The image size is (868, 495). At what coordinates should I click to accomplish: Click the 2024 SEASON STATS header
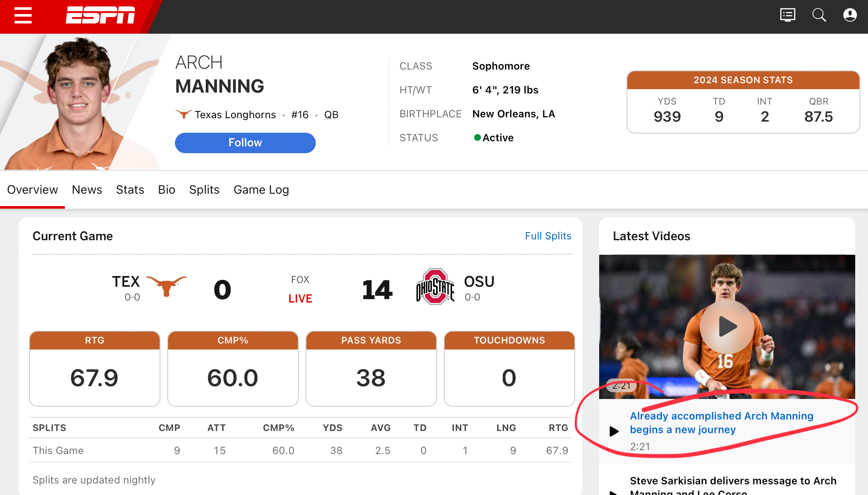pyautogui.click(x=743, y=80)
